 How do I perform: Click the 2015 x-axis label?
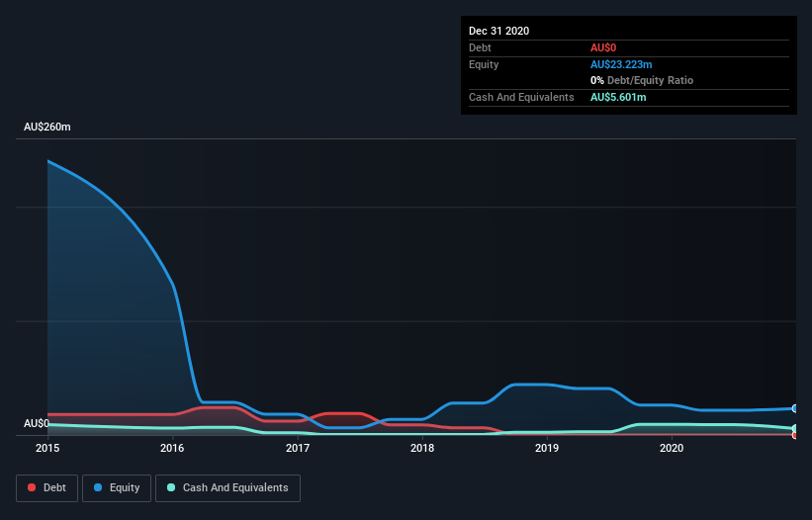pyautogui.click(x=47, y=448)
